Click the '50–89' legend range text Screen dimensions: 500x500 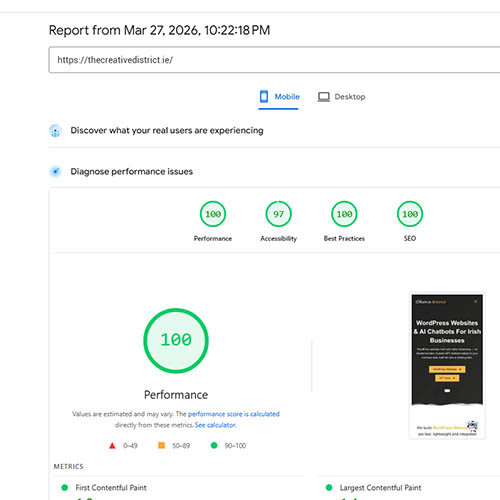(x=181, y=446)
